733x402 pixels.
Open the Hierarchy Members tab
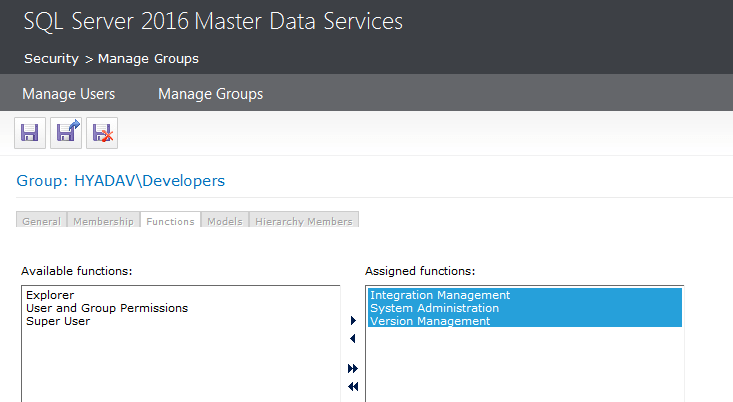tap(304, 220)
